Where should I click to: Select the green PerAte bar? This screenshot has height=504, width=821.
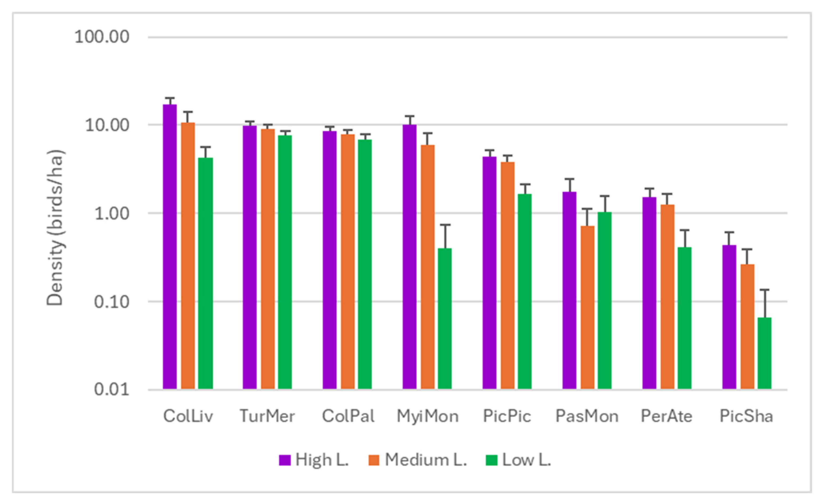(x=685, y=318)
